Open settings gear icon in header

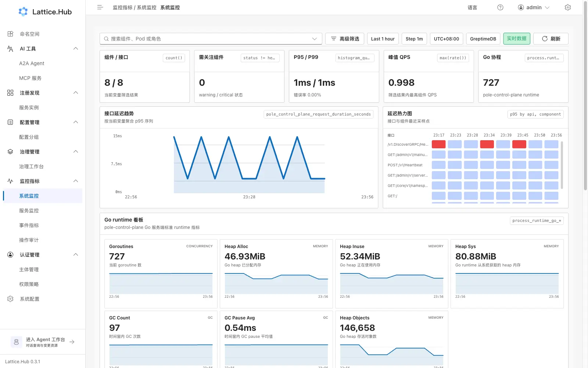coord(568,7)
